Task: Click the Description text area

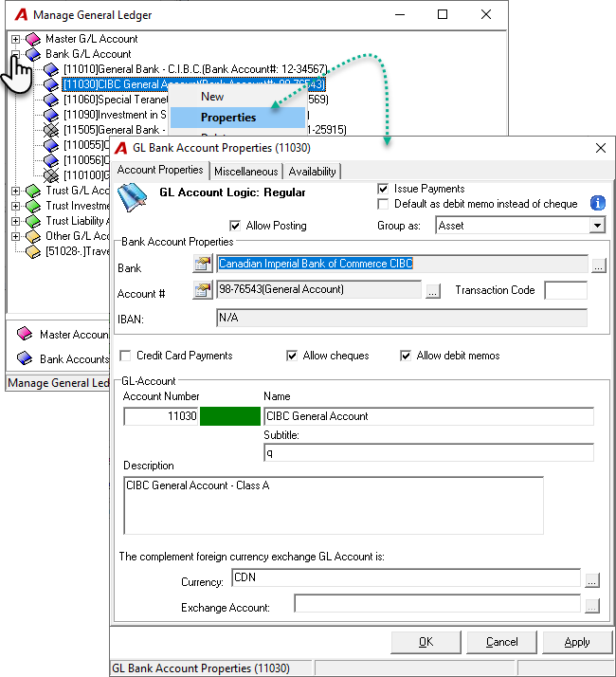Action: click(334, 505)
